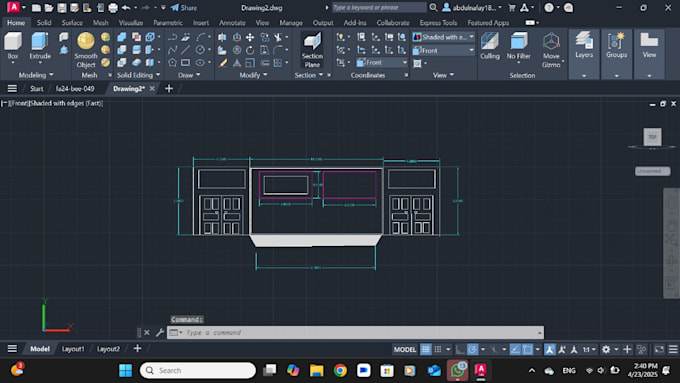Open the Annotate ribbon tab
This screenshot has width=680, height=383.
pos(232,23)
